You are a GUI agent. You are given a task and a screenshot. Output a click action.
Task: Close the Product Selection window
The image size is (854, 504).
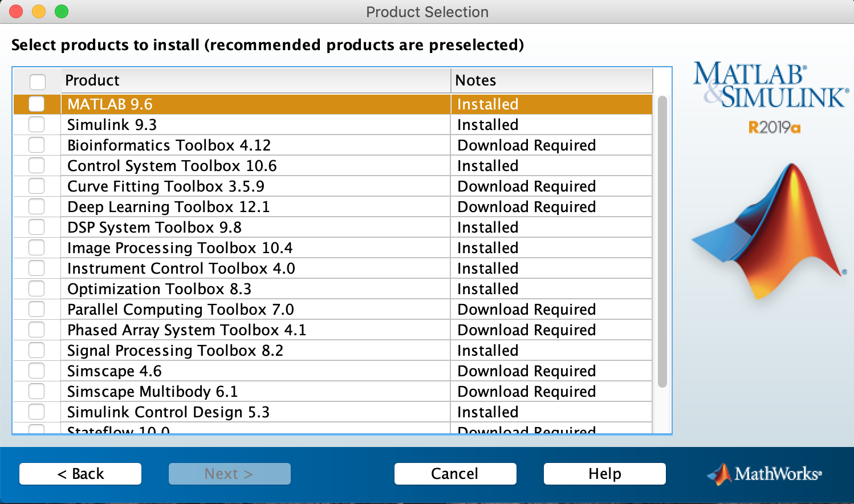coord(16,11)
